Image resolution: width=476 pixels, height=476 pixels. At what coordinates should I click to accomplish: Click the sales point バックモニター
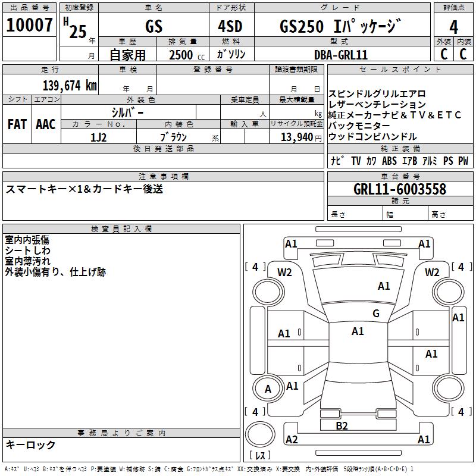(x=359, y=126)
